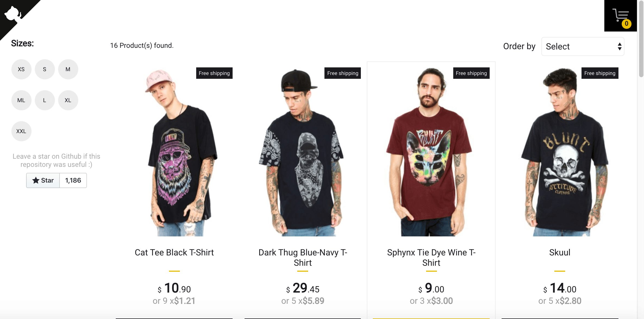
Task: Select the ML size toggle
Action: [x=21, y=100]
